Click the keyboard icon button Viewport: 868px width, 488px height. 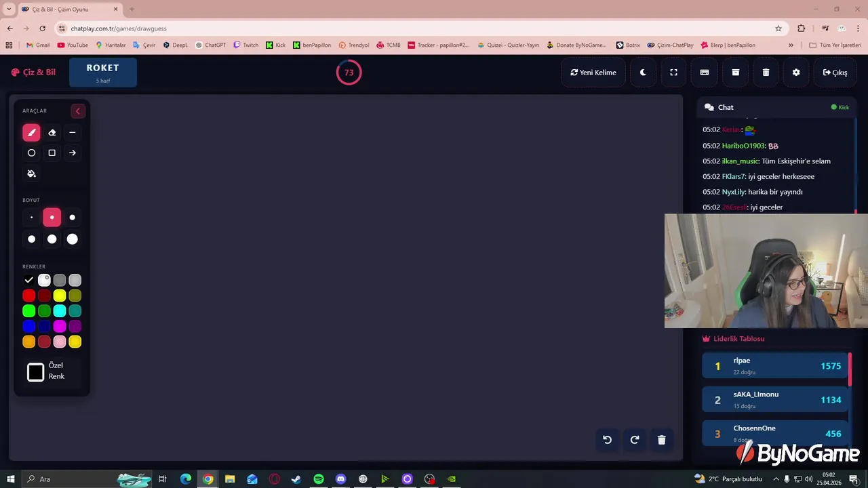[x=705, y=73]
